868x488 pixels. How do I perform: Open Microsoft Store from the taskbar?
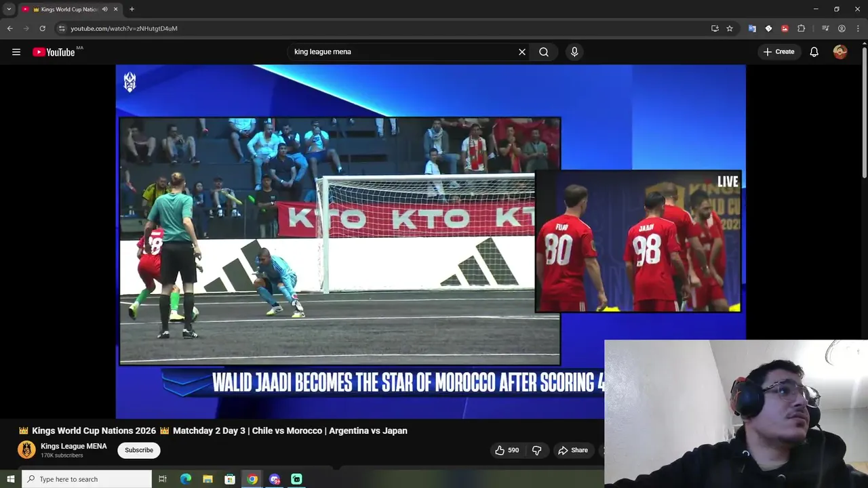(230, 479)
